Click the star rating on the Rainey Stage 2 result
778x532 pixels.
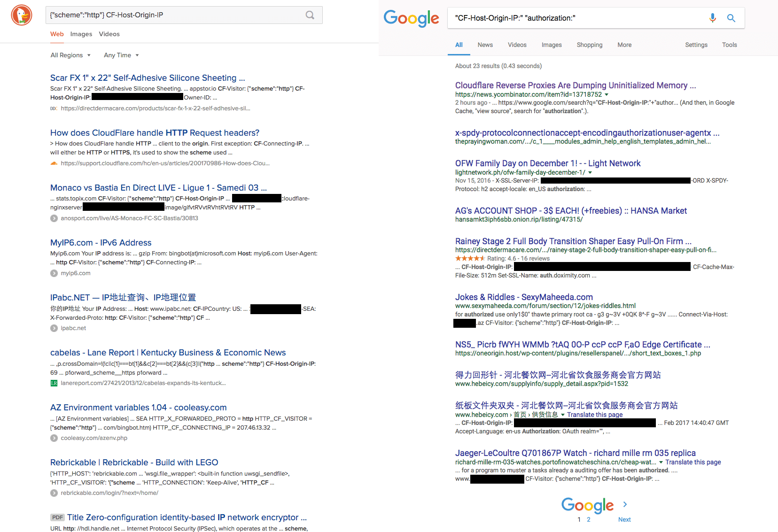(470, 258)
